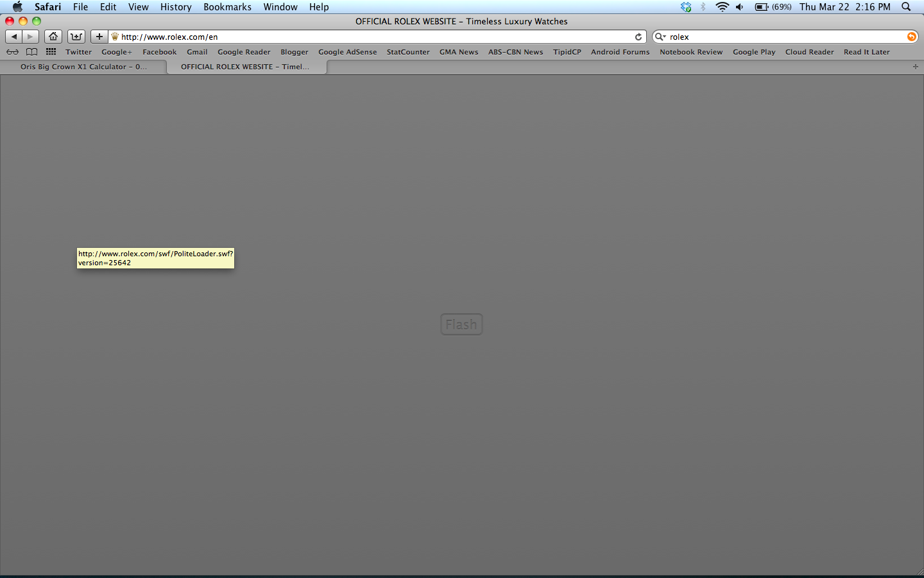Load the blocked Flash placeholder

461,324
